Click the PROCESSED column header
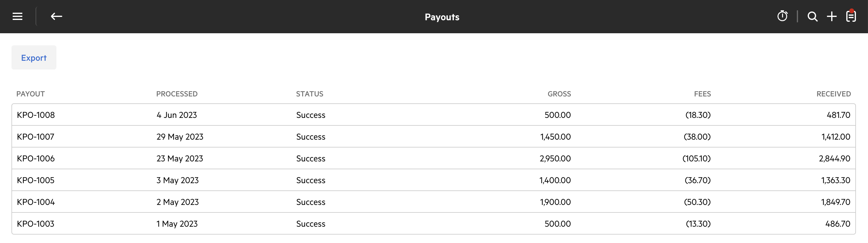 coord(176,94)
